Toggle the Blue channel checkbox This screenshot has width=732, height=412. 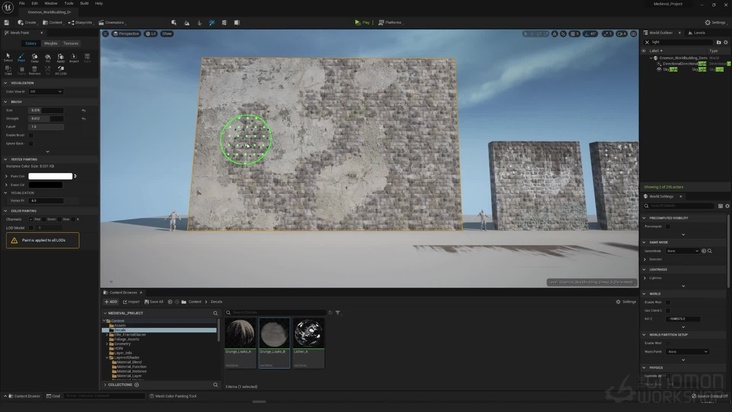(x=59, y=219)
